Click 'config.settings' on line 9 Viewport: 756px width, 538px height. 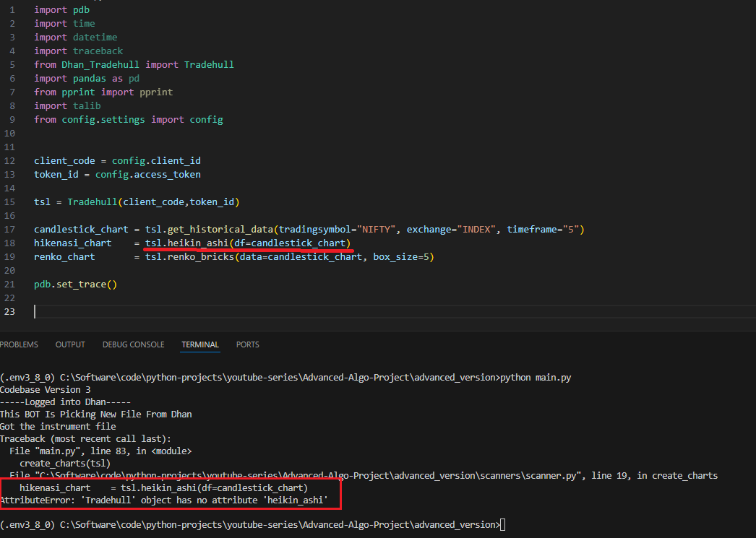point(103,119)
